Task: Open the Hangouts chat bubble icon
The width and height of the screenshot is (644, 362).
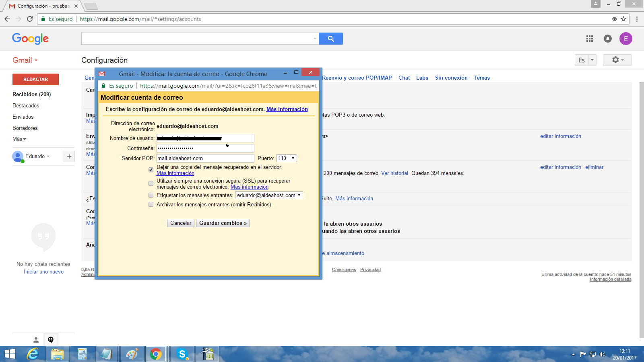Action: [x=51, y=339]
